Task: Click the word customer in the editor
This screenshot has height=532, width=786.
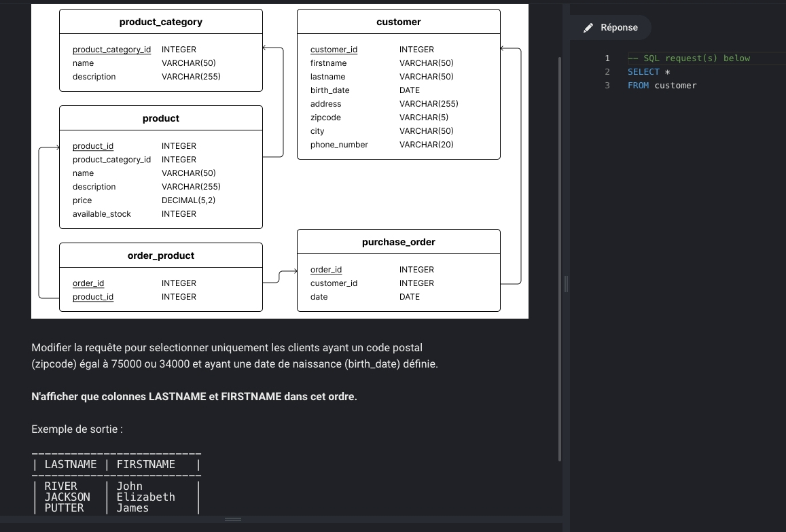Action: point(675,85)
